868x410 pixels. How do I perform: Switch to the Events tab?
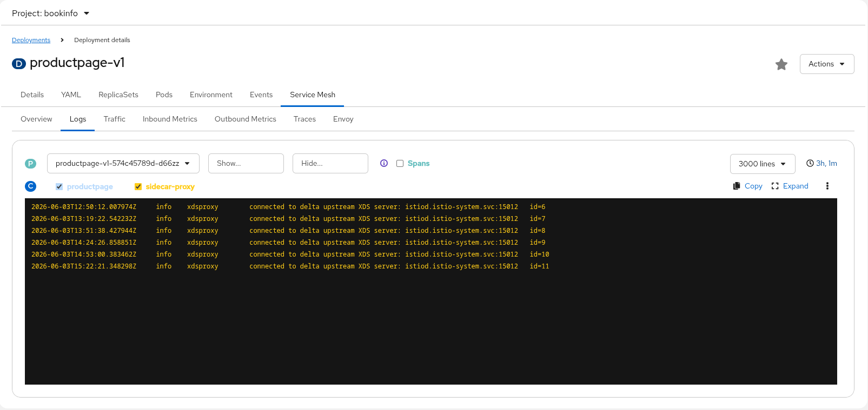tap(261, 95)
